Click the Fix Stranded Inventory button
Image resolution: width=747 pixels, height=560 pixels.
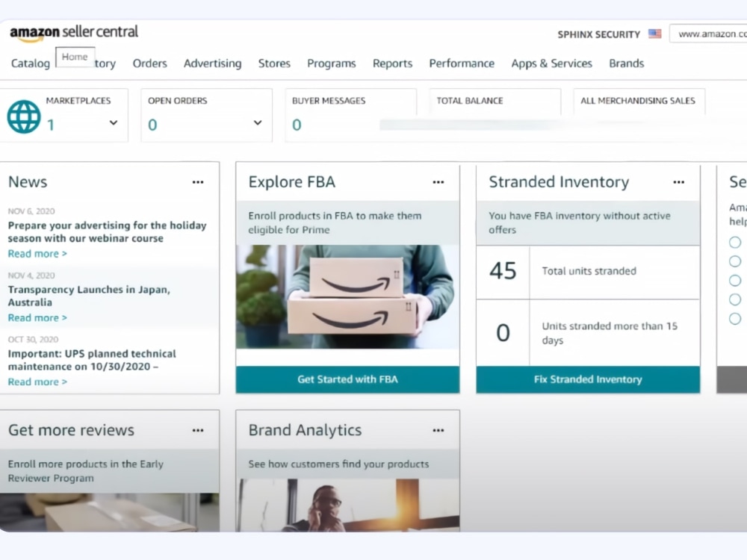pos(588,379)
